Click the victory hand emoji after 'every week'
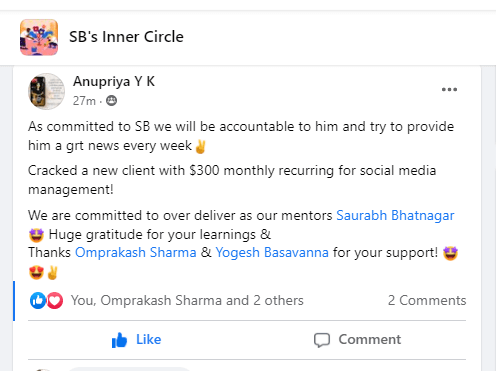Viewport: 496px width, 371px height. [x=200, y=146]
